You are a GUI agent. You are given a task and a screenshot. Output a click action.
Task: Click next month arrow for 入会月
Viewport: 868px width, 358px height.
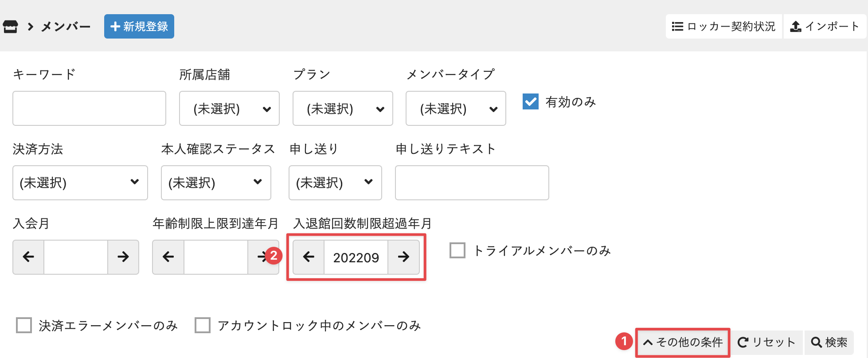pyautogui.click(x=123, y=257)
